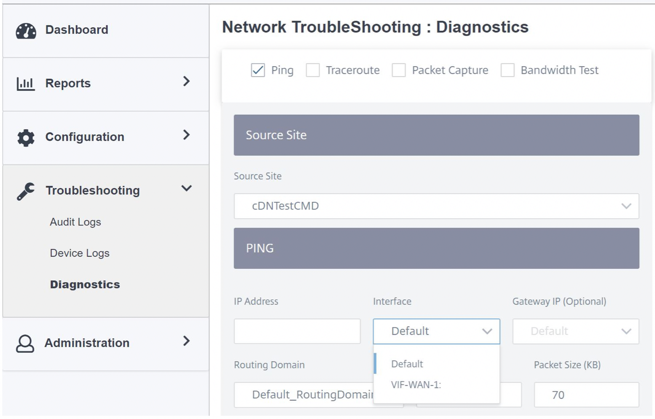The image size is (655, 419).
Task: Open the Source Site cDNTestCMD dropdown
Action: tap(437, 206)
